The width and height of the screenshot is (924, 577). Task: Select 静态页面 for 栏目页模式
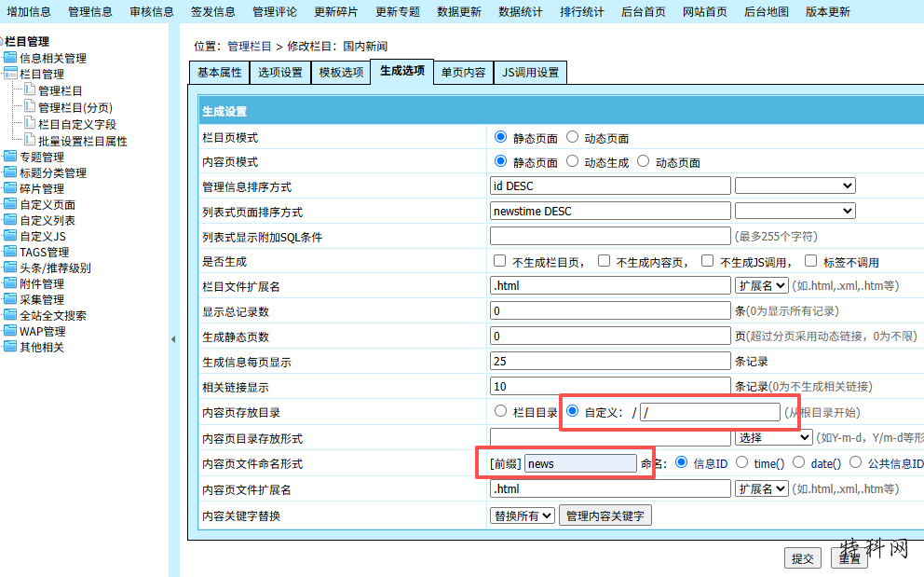[501, 137]
